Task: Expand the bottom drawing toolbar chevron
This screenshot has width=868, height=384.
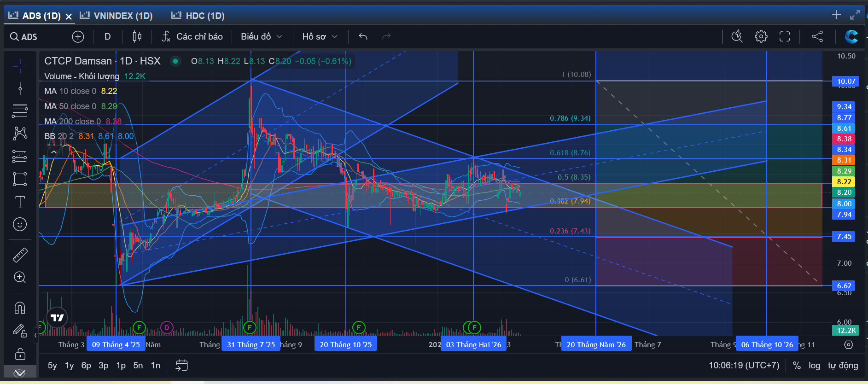Action: point(20,372)
